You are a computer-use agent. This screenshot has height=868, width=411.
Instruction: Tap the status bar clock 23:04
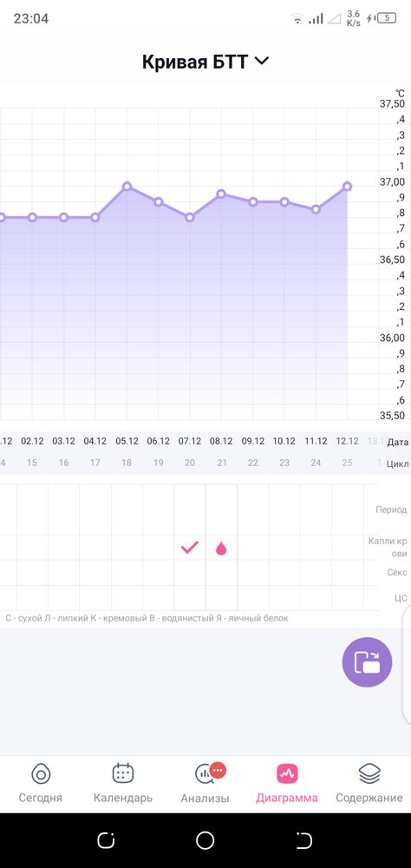(31, 19)
